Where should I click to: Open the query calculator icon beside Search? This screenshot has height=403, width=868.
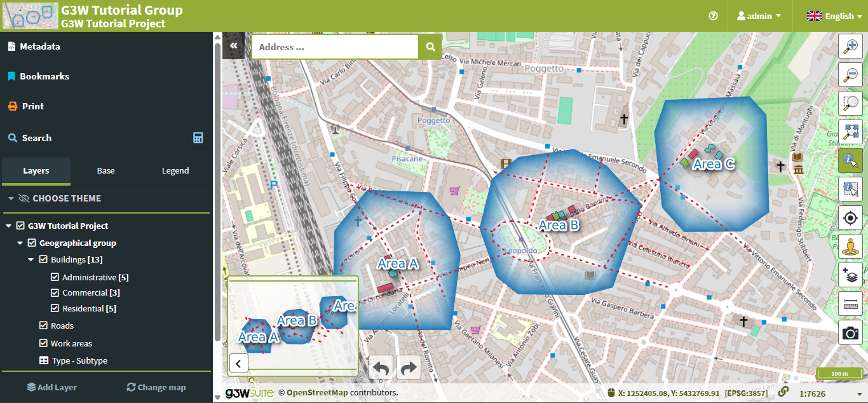point(198,138)
